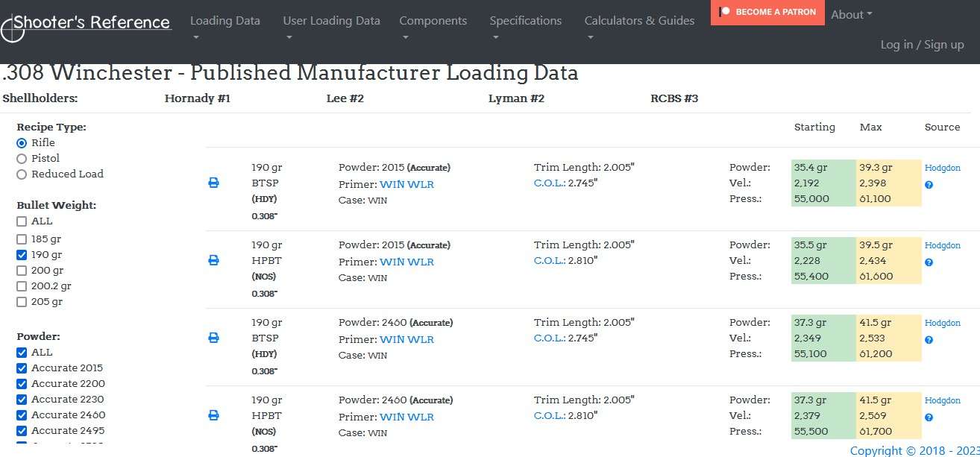Print the Accurate 2460 HPBT load recipe
The height and width of the screenshot is (457, 980).
(x=213, y=415)
